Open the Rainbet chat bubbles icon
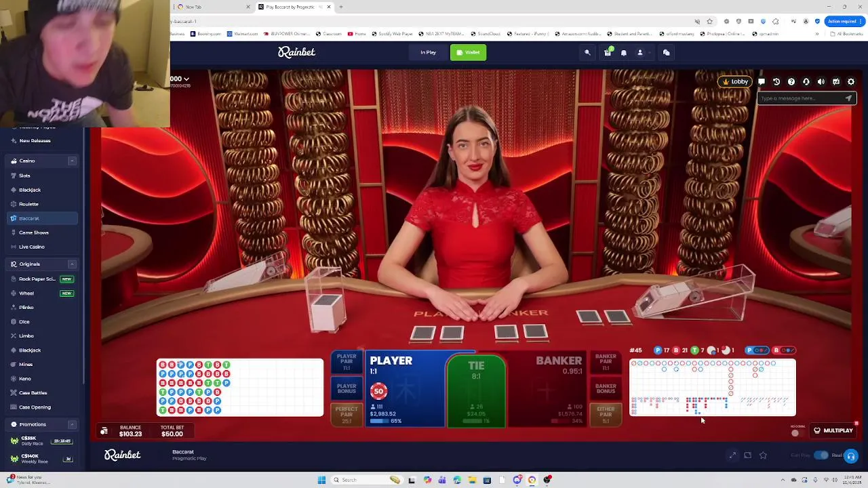The width and height of the screenshot is (868, 488). (x=666, y=52)
